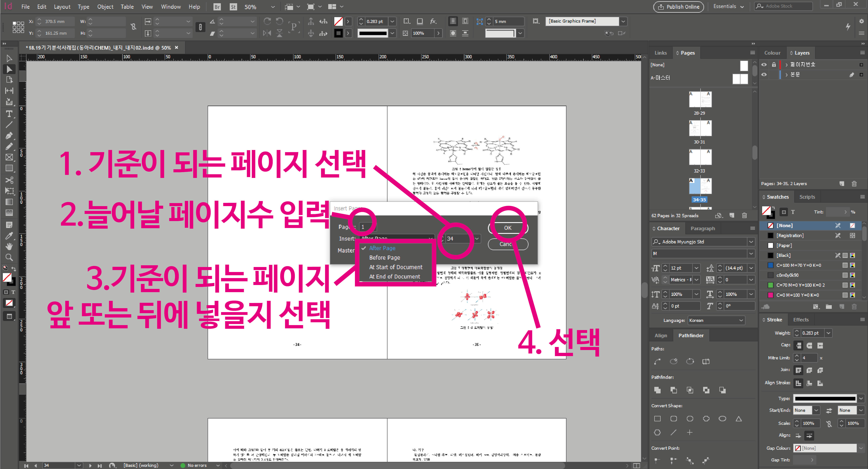
Task: Convert shape to ellipse in Pathfinder panel
Action: pyautogui.click(x=722, y=419)
